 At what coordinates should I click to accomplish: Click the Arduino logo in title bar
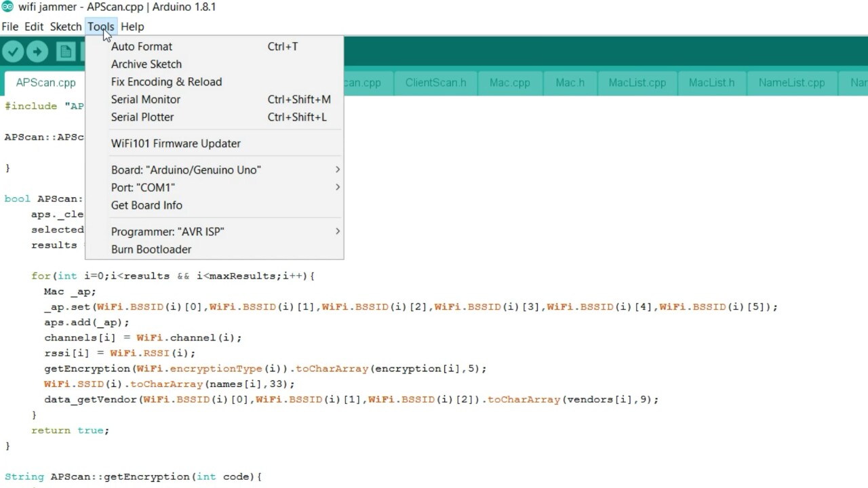[x=7, y=7]
